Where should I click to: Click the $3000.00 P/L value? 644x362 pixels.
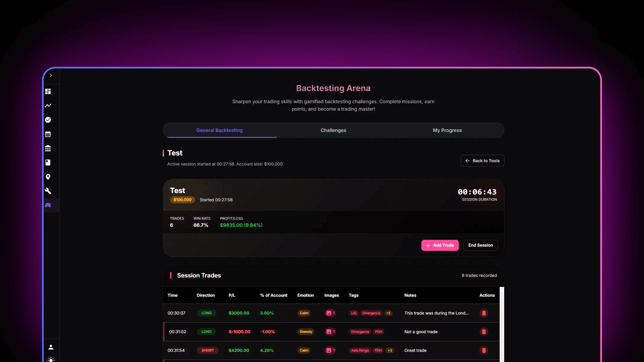point(239,313)
